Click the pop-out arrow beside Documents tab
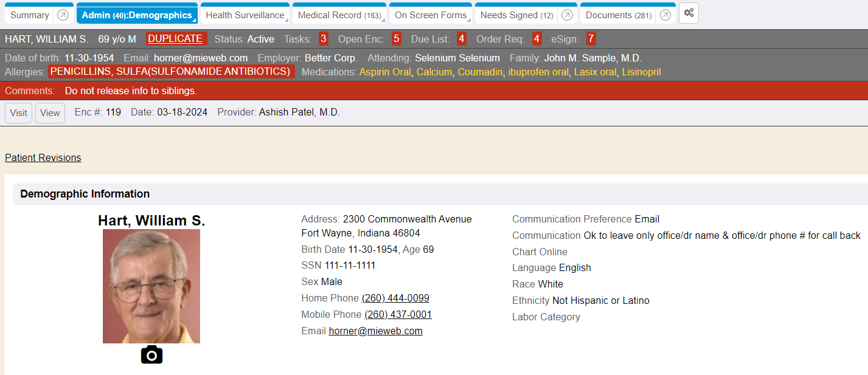Screen dimensions: 868x375 pyautogui.click(x=665, y=15)
